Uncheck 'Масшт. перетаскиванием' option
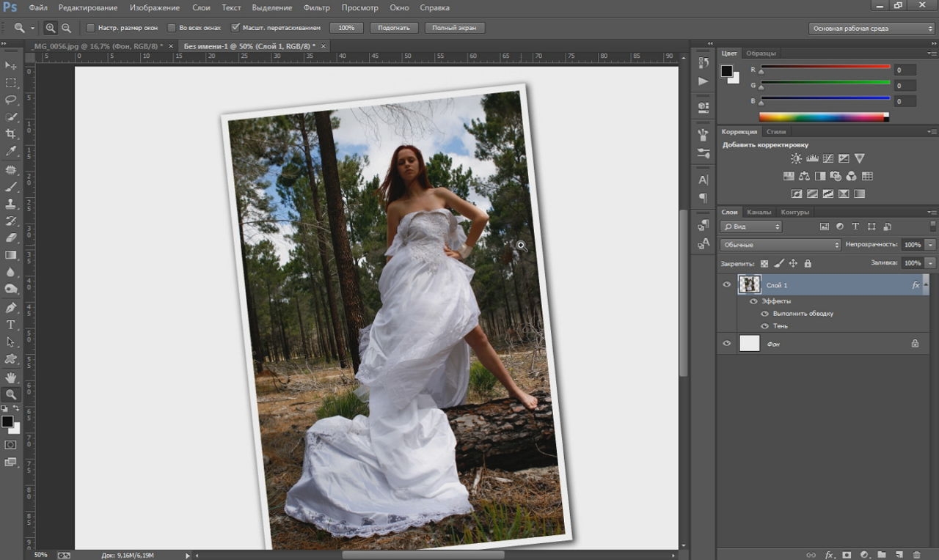 click(235, 28)
